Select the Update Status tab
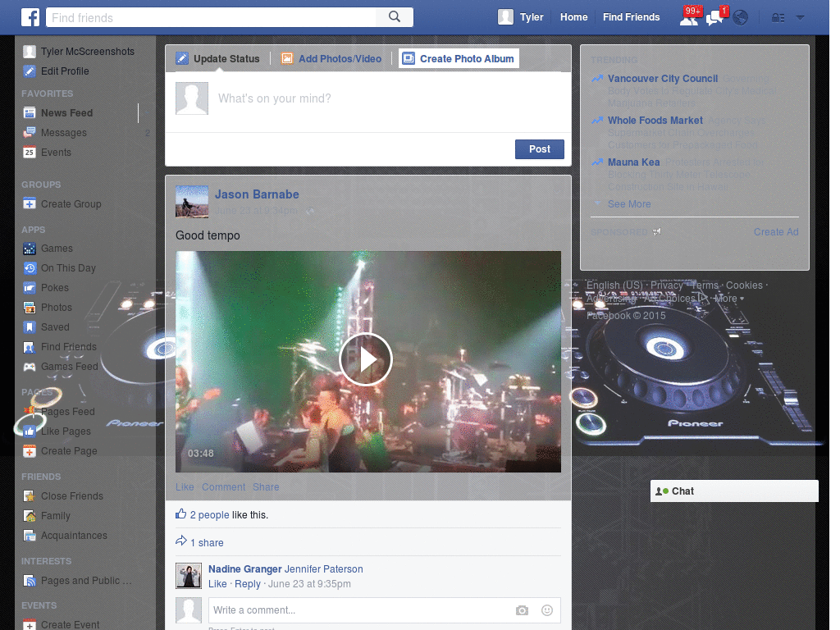Viewport: 840px width, 630px height. (x=218, y=59)
